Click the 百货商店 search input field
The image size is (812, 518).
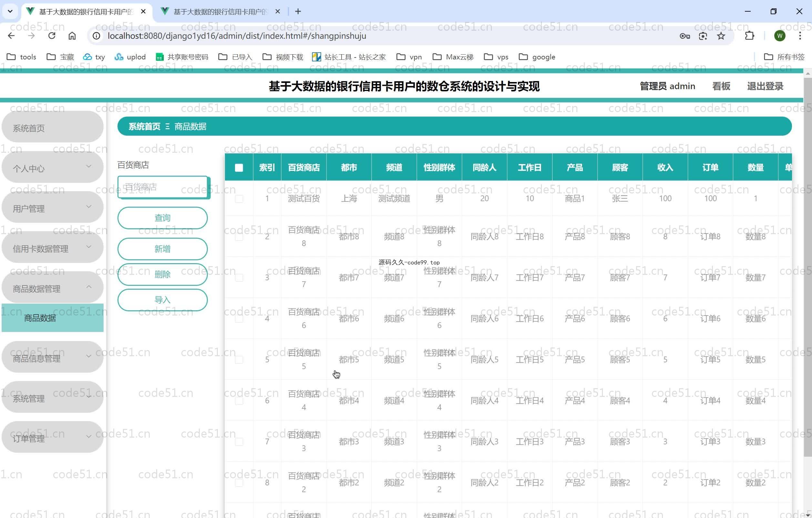(x=163, y=187)
